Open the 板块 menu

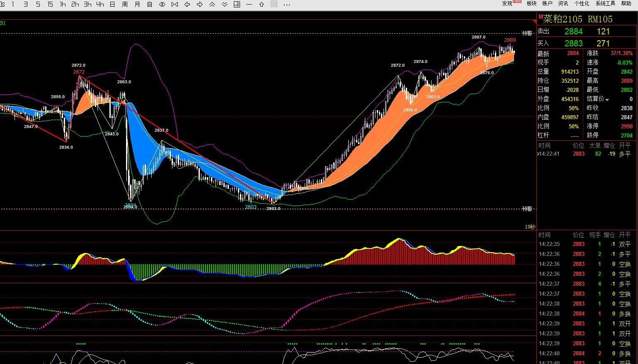click(x=531, y=3)
